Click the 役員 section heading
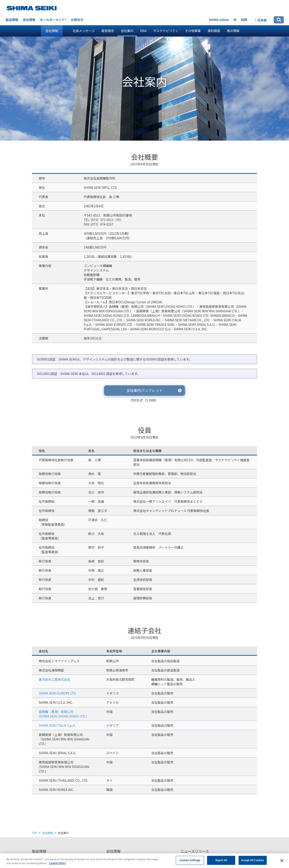Screen dimensions: 289x868 point(144,430)
